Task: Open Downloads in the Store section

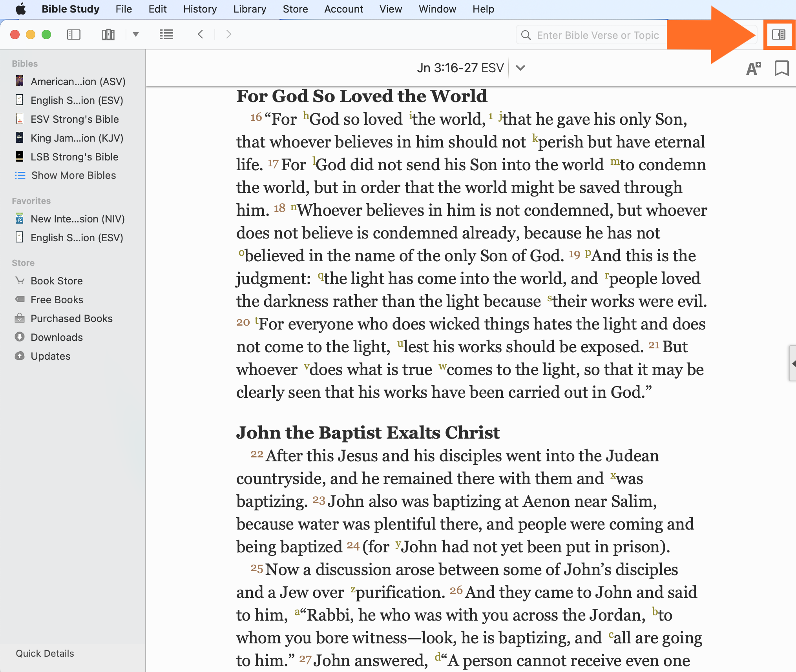Action: coord(57,337)
